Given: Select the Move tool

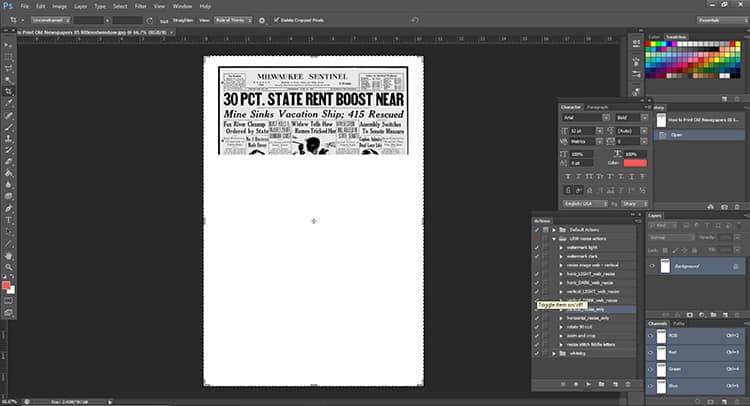Looking at the screenshot, I should click(9, 45).
